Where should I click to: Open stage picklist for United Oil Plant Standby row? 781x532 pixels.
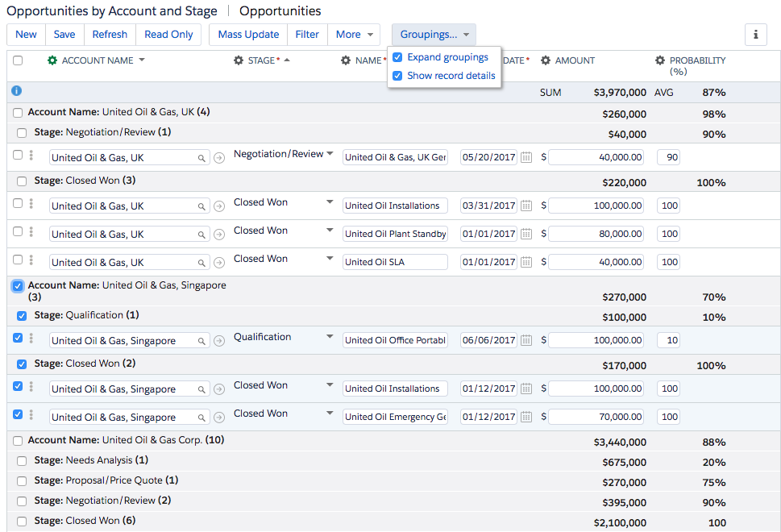[x=330, y=231]
